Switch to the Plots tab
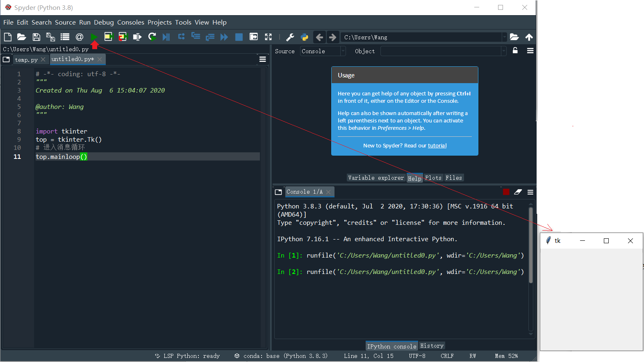Viewport: 644px width, 362px height. (x=433, y=178)
